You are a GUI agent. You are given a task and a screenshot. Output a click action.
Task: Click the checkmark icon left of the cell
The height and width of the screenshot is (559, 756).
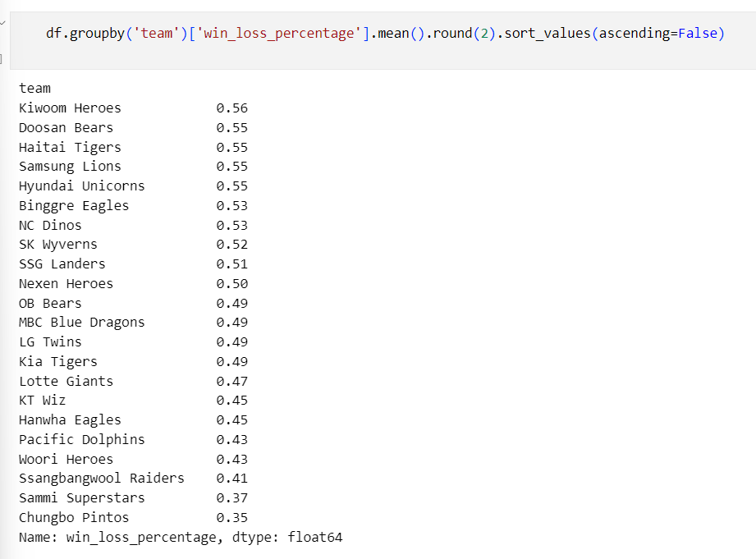coord(2,22)
